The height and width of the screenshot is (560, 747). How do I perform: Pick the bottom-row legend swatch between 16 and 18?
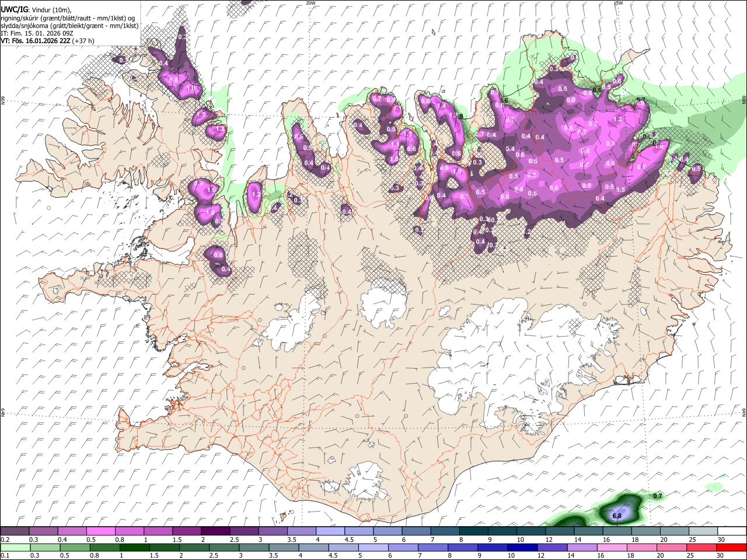613,547
